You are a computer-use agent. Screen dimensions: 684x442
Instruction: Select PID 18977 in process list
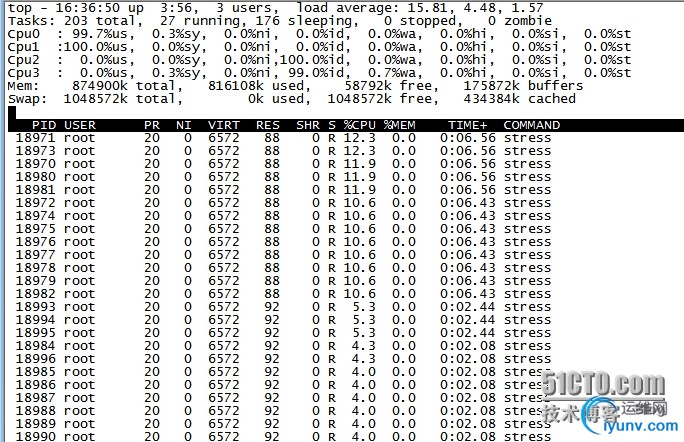click(36, 255)
